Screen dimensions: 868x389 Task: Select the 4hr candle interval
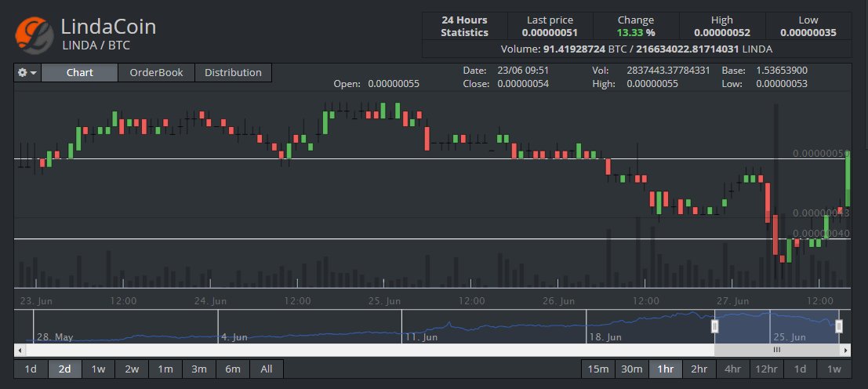click(732, 369)
